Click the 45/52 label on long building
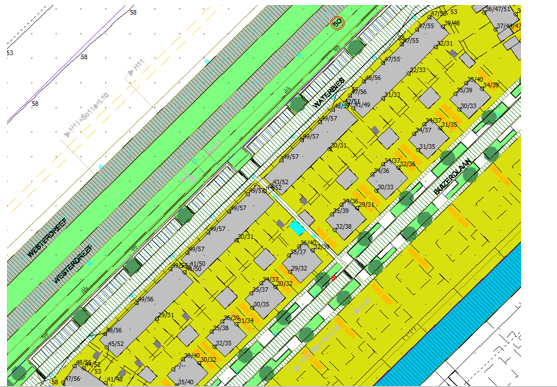Image resolution: width=557 pixels, height=387 pixels. tap(116, 344)
